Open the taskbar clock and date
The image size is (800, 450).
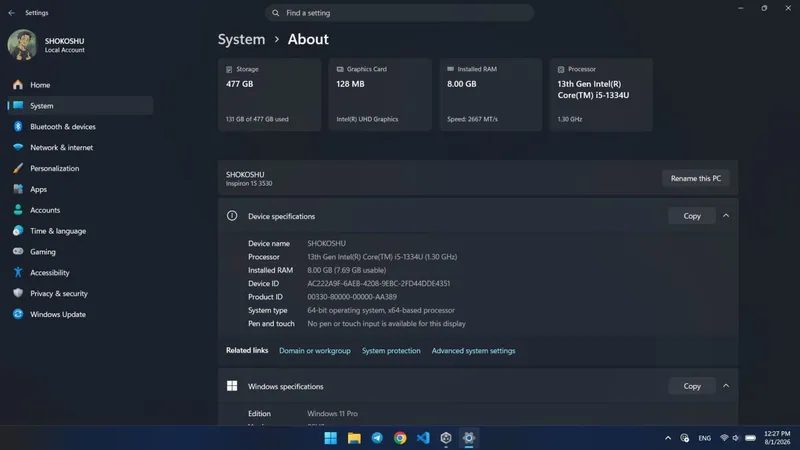click(x=777, y=438)
